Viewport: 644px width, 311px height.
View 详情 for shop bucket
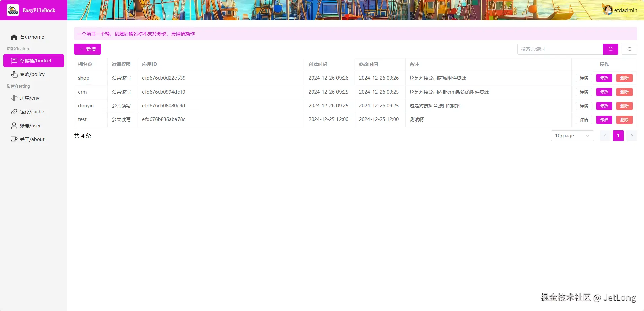(x=584, y=78)
